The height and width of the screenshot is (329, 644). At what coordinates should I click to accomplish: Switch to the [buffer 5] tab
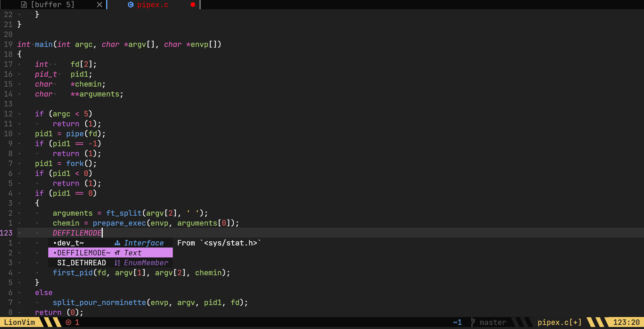[x=53, y=5]
